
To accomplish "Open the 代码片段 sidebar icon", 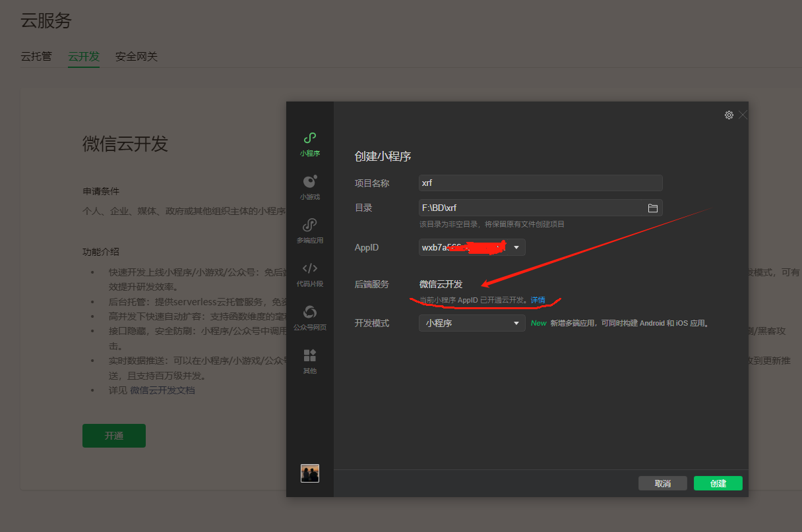I will coord(309,275).
